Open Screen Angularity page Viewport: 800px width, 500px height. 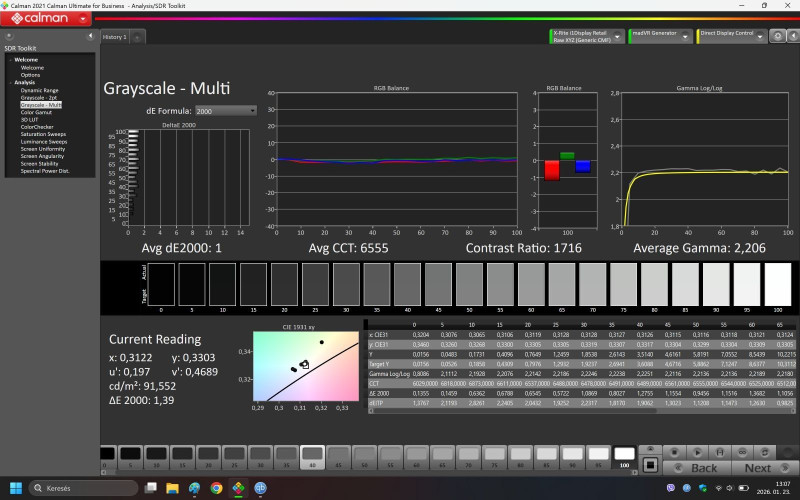point(42,156)
